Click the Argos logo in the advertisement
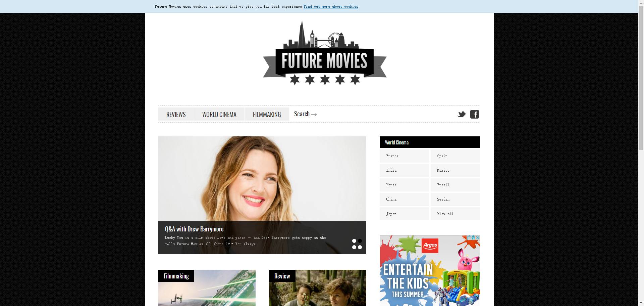This screenshot has height=306, width=644. coord(430,245)
